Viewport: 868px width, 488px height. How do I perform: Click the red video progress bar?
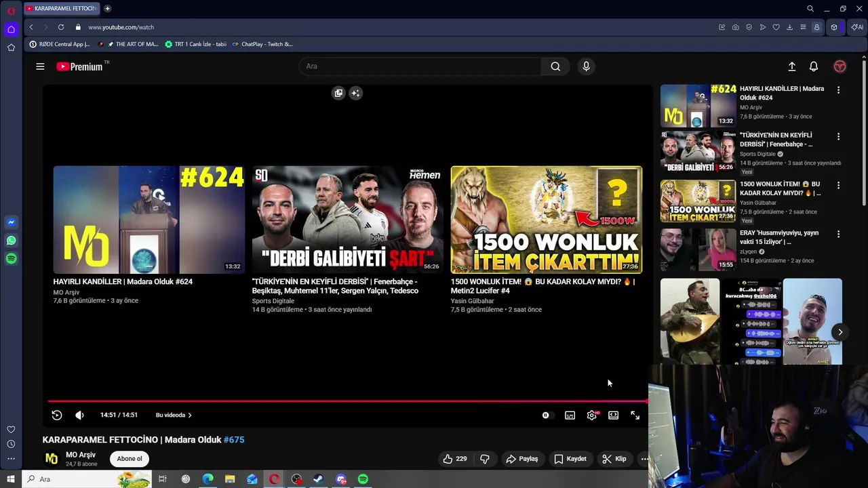347,401
